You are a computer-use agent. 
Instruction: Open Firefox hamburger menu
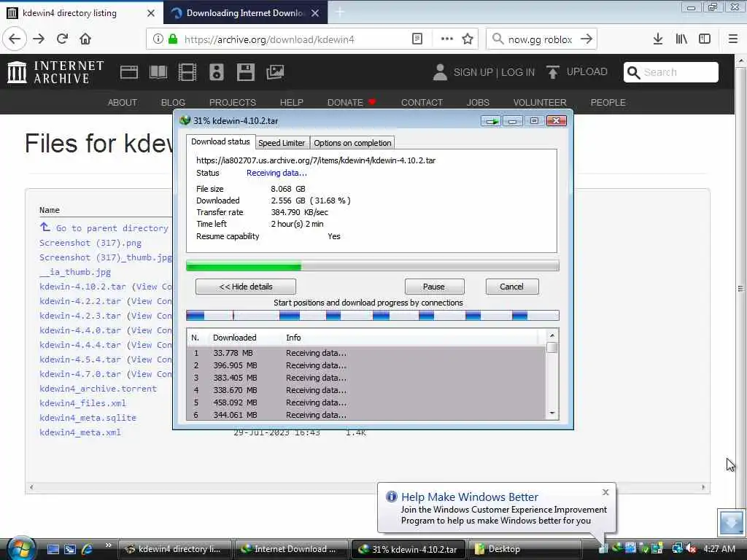click(x=733, y=39)
